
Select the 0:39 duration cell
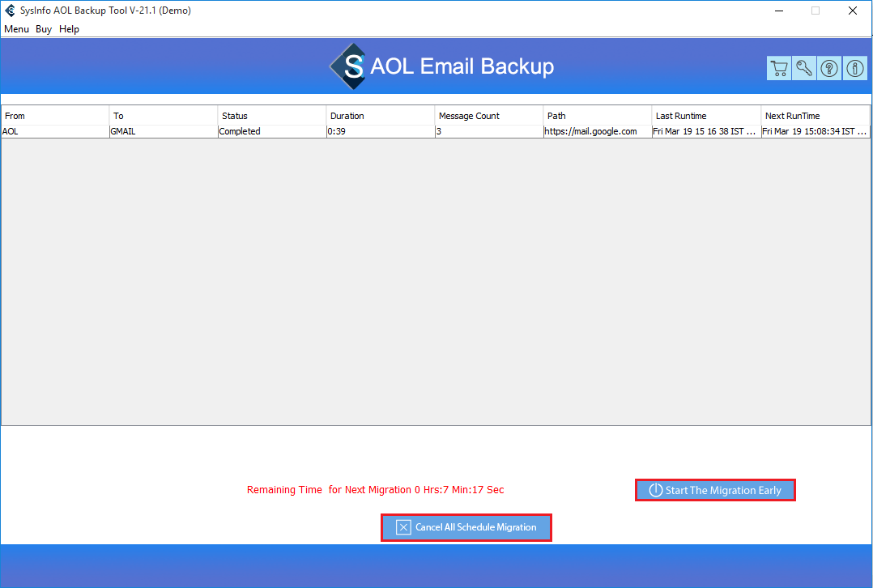(x=381, y=131)
